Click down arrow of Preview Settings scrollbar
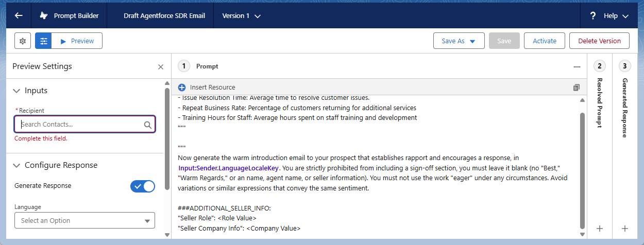Image resolution: width=644 pixels, height=245 pixels. coord(167,235)
